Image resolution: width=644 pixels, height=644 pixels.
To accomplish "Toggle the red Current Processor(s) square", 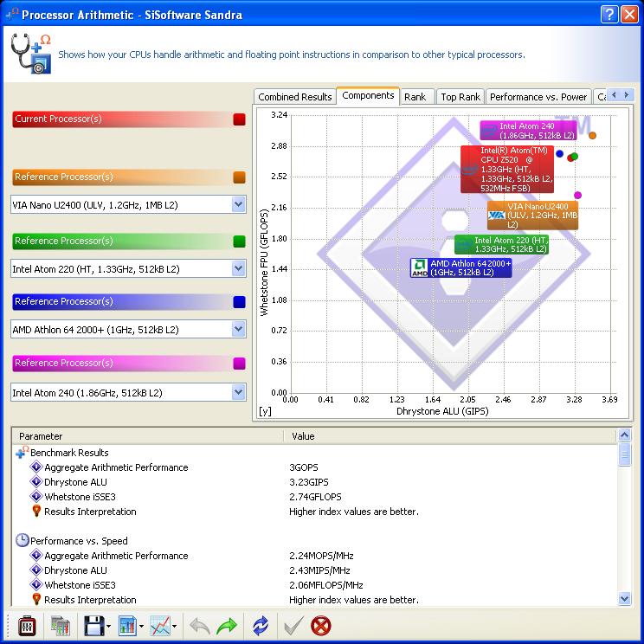I will 239,119.
